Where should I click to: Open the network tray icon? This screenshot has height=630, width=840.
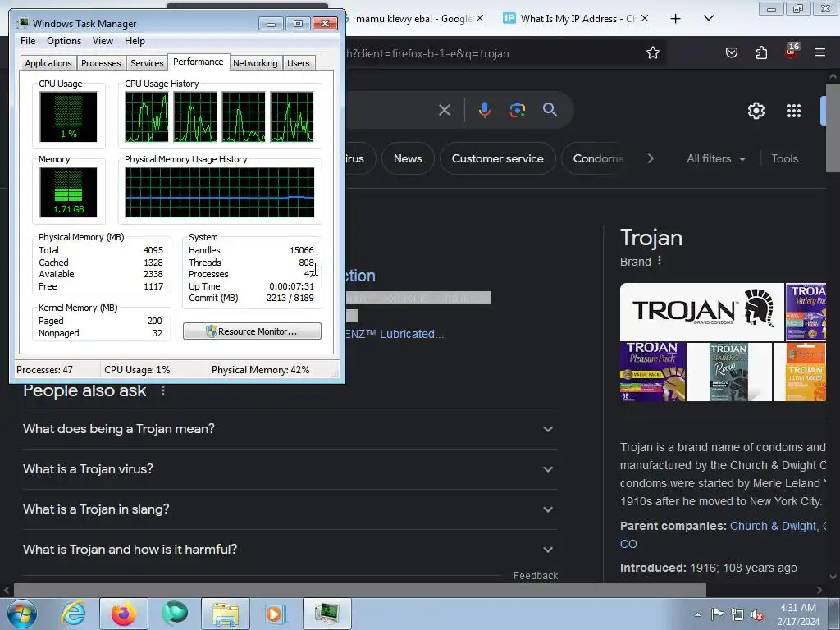click(737, 614)
